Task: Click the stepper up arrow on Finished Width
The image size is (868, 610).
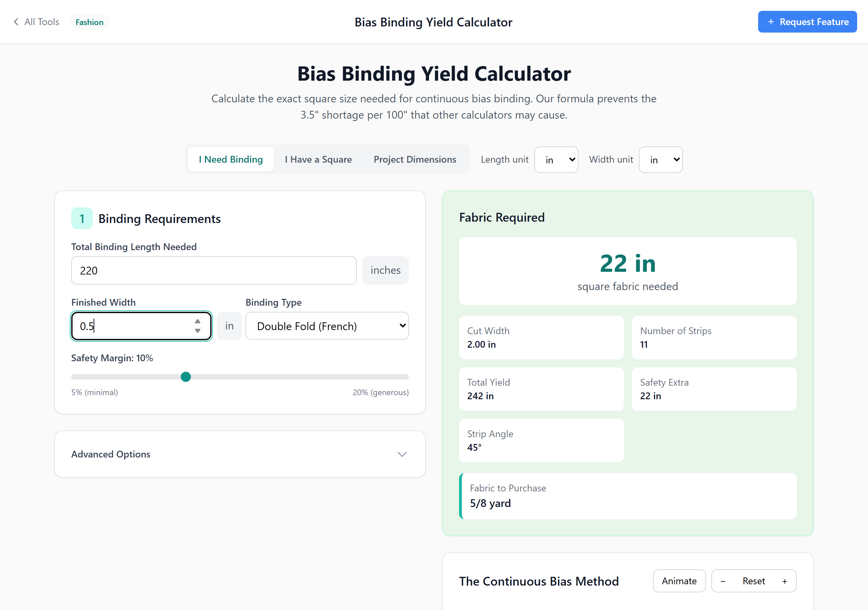Action: (197, 321)
